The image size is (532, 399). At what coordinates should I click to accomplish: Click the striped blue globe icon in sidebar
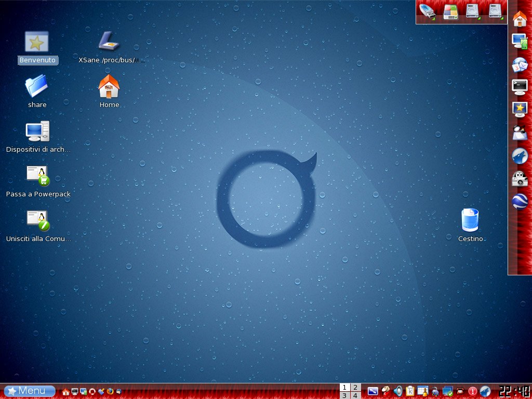520,202
